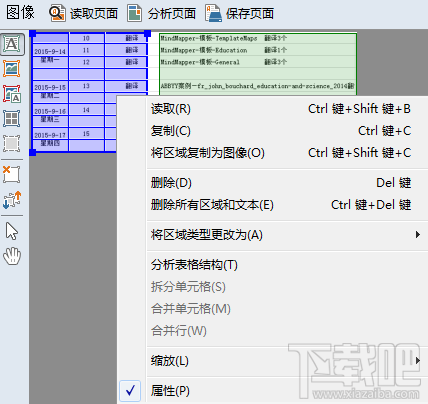The image size is (428, 404).
Task: Select the picture area drawing tool
Action: click(12, 69)
